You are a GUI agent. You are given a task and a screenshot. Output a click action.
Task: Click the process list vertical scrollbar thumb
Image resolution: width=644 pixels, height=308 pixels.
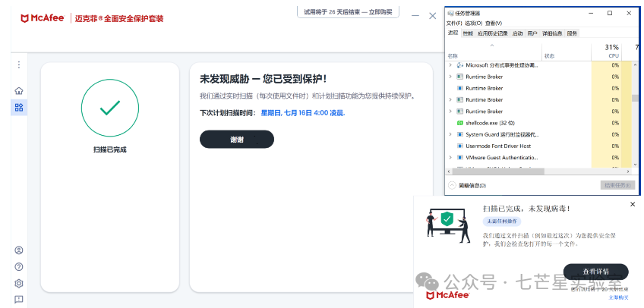tap(635, 99)
